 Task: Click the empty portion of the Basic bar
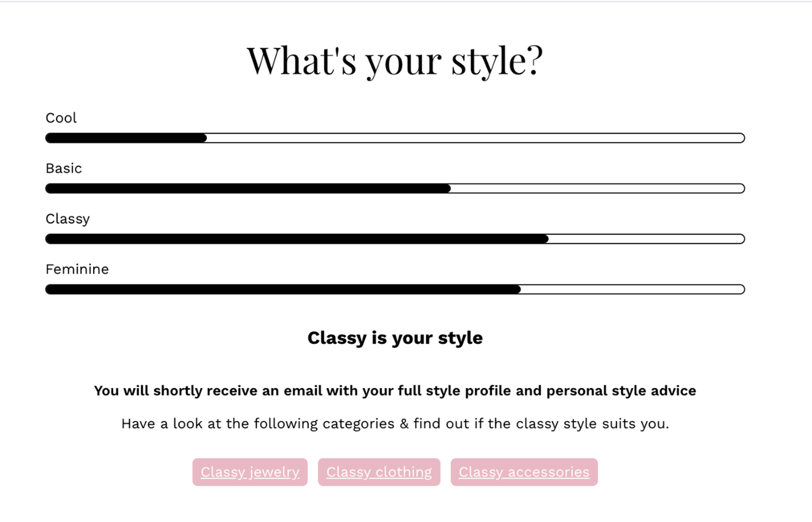(598, 189)
